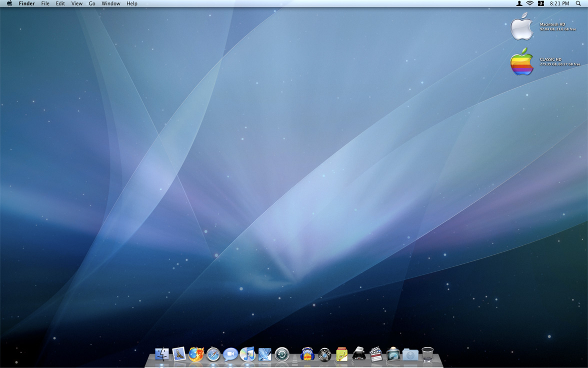This screenshot has height=368, width=588.
Task: Launch Audacity headphones icon
Action: (307, 354)
